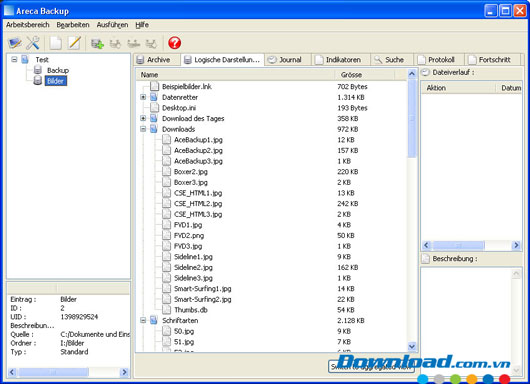The width and height of the screenshot is (530, 384).
Task: Click file icon next to FVD2.png
Action: pyautogui.click(x=166, y=235)
